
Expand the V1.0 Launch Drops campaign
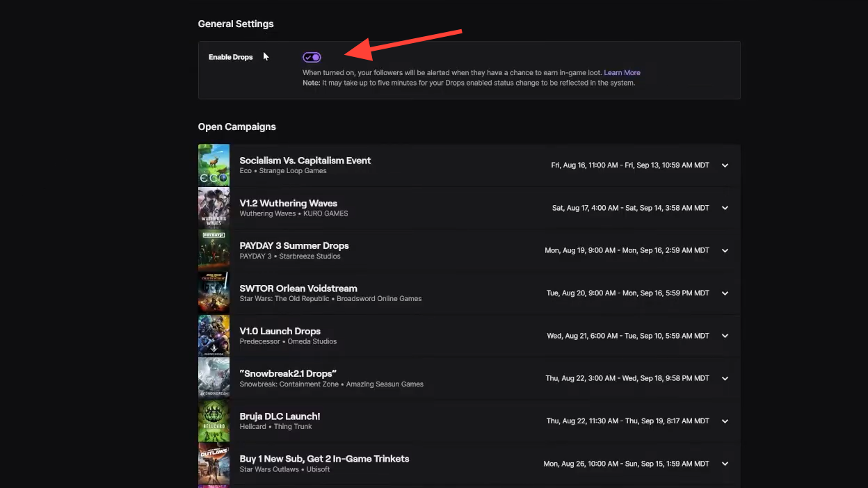point(725,336)
